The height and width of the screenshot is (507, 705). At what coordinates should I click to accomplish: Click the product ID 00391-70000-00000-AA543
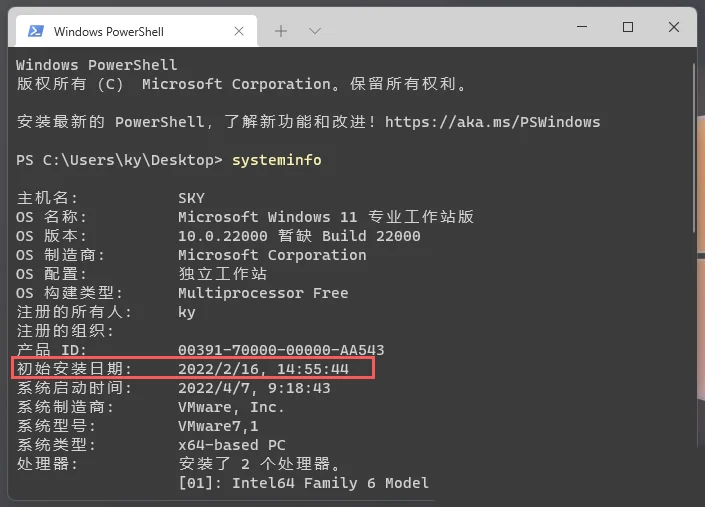pyautogui.click(x=280, y=350)
